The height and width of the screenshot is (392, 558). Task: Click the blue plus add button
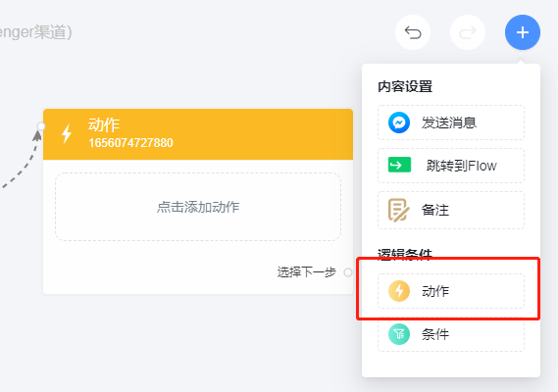point(523,32)
